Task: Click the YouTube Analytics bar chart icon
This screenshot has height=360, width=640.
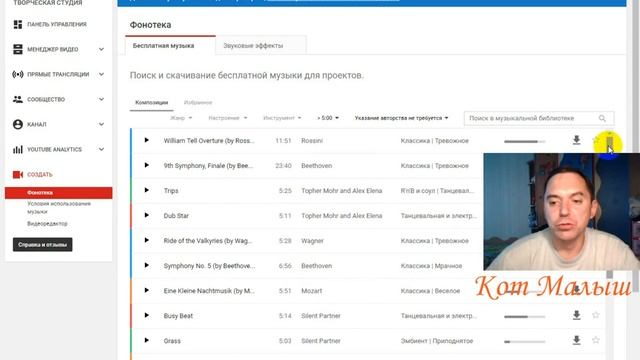Action: coord(18,149)
